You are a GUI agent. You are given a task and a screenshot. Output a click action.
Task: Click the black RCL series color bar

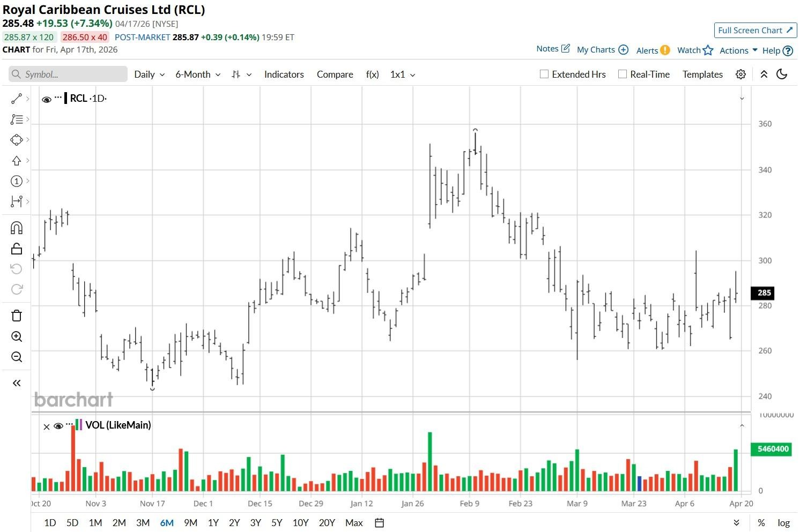click(x=65, y=98)
